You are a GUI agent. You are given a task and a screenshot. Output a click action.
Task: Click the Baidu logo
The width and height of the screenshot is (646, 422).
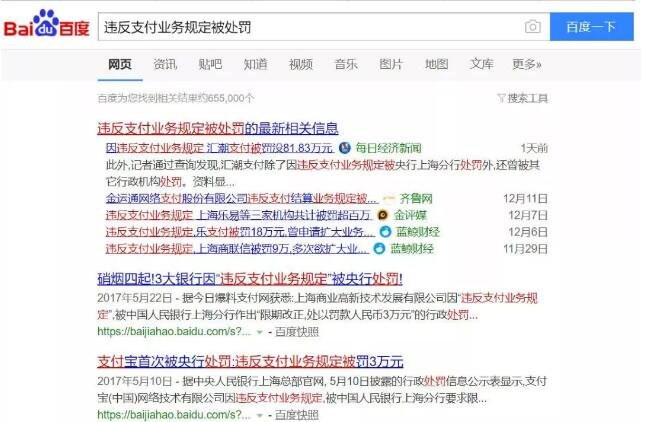(x=47, y=24)
